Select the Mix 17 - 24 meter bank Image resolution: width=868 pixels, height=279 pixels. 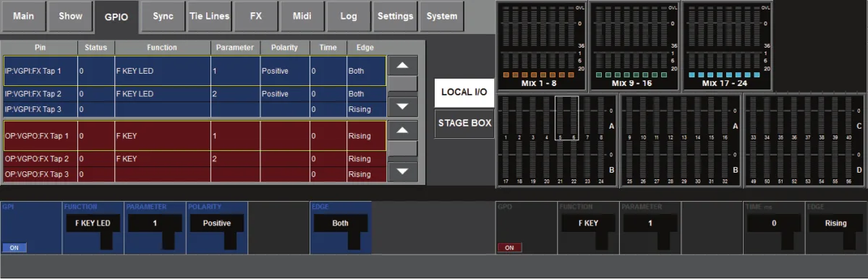coord(726,46)
